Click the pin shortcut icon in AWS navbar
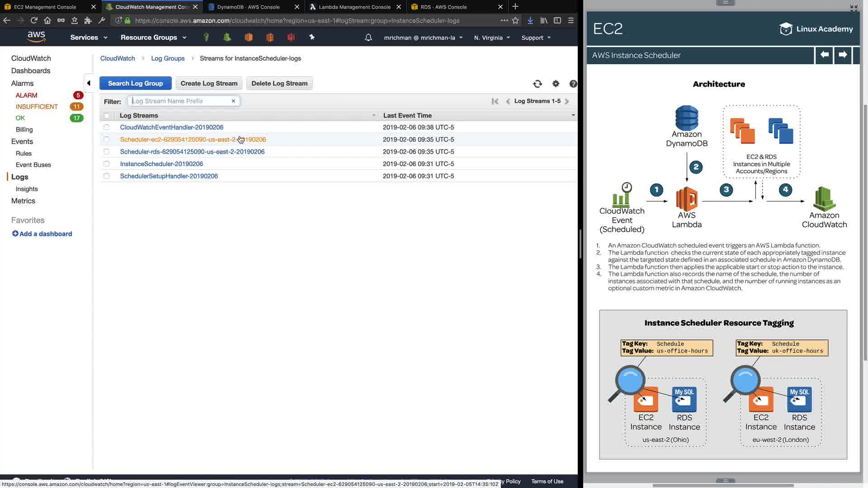Image resolution: width=868 pixels, height=488 pixels. point(311,38)
